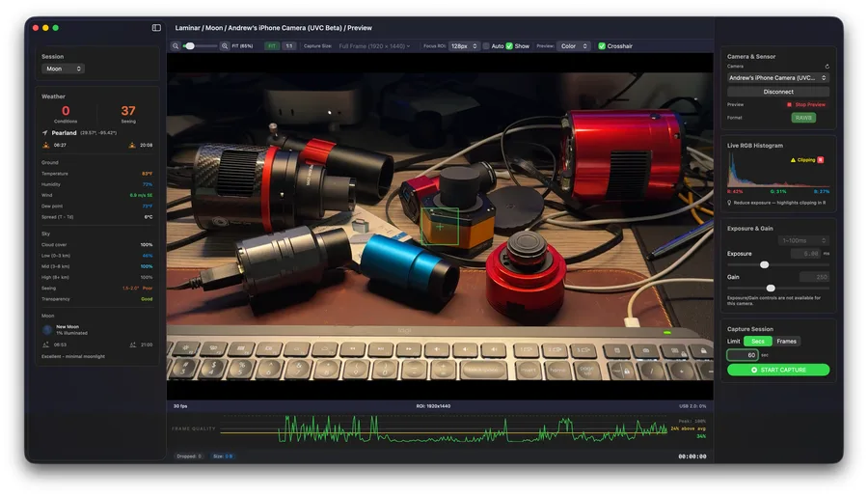Screen dimensions: 868x496
Task: Click the 00:00:00 timer
Action: point(692,456)
